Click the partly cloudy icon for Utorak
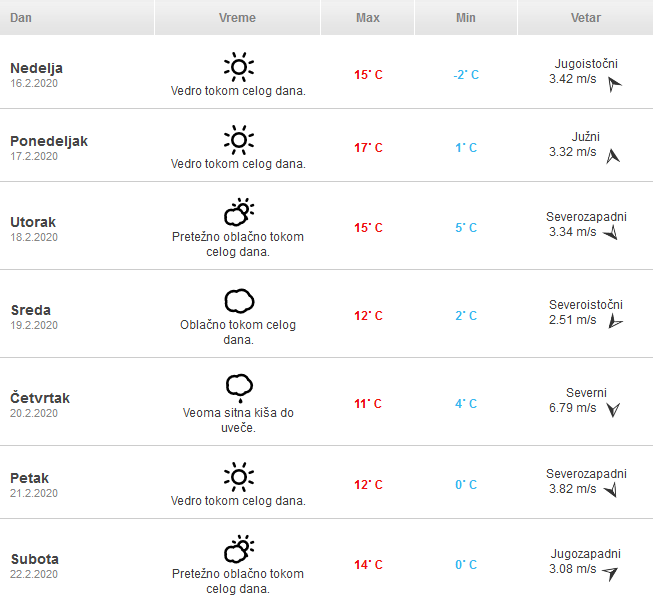 click(x=238, y=212)
